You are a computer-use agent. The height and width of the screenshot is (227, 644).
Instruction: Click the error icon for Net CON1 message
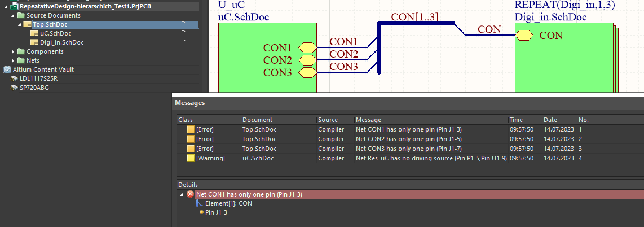click(x=190, y=129)
